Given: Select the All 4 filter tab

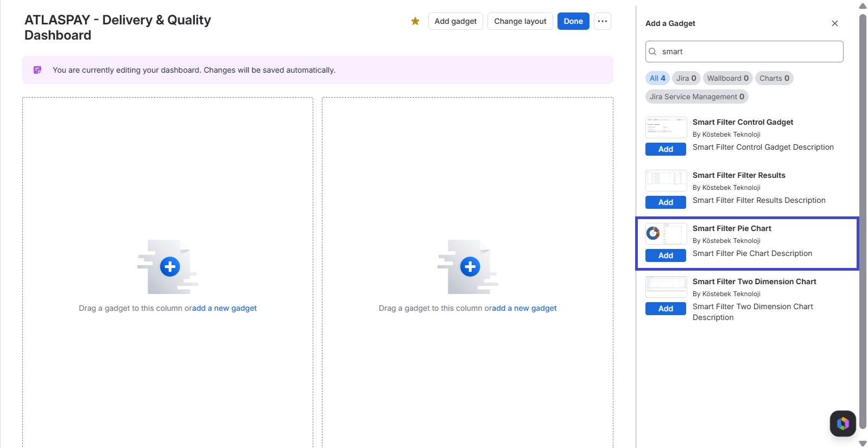Looking at the screenshot, I should (657, 78).
